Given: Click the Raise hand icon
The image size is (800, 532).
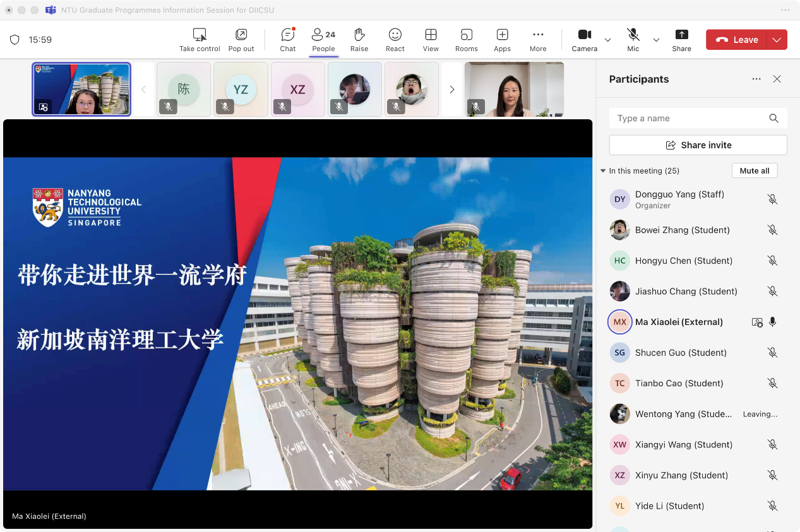Looking at the screenshot, I should [x=359, y=40].
